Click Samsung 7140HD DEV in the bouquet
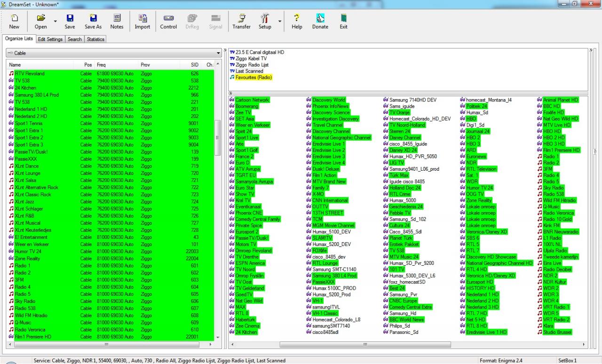 [413, 100]
